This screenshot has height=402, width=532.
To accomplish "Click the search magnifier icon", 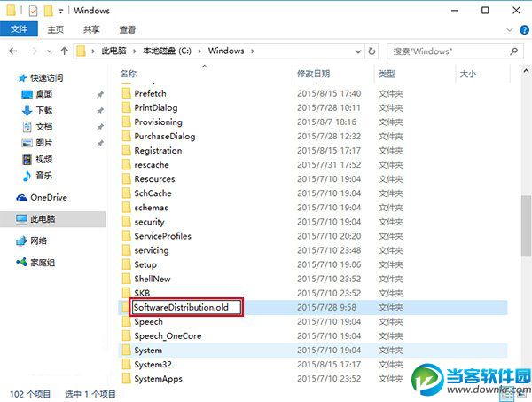I will pos(513,51).
